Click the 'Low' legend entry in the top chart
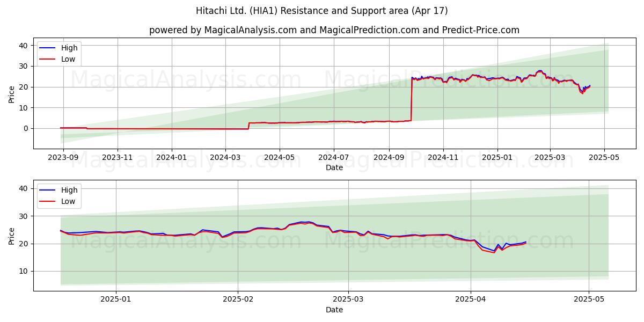Image resolution: width=644 pixels, height=322 pixels. tap(68, 59)
